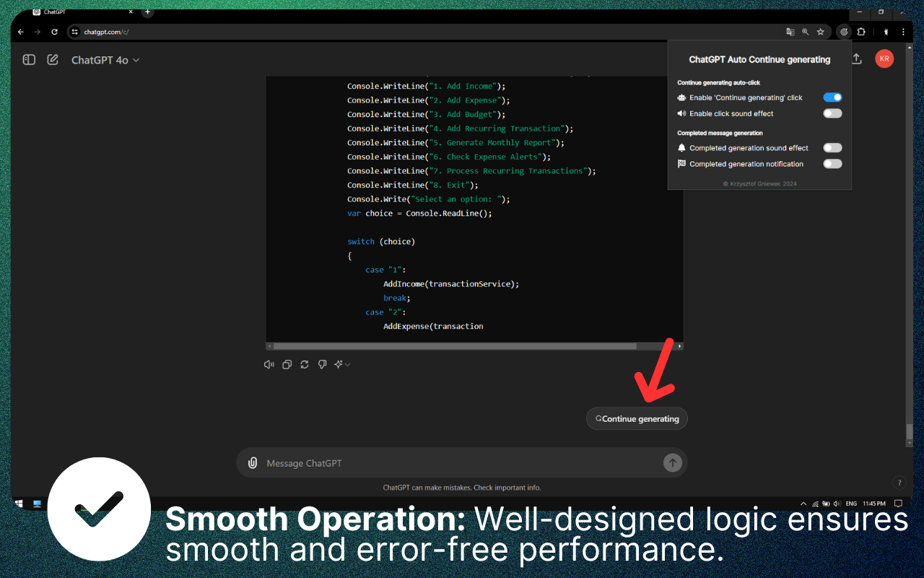Click the page vertical scrollbar thumb
Viewport: 924px width, 578px height.
tap(910, 431)
